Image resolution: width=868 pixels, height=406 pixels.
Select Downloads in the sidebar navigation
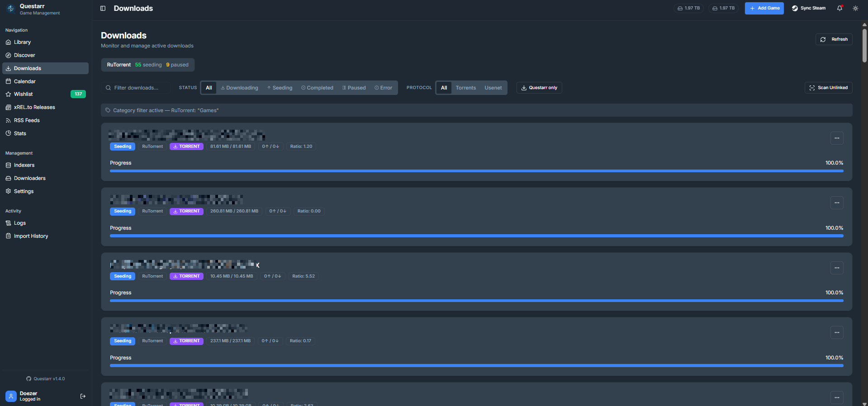(45, 68)
